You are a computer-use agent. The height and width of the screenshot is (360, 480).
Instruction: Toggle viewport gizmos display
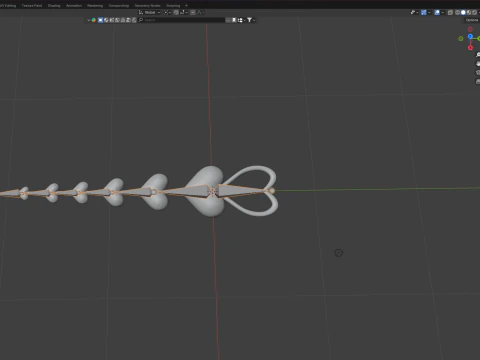(424, 12)
